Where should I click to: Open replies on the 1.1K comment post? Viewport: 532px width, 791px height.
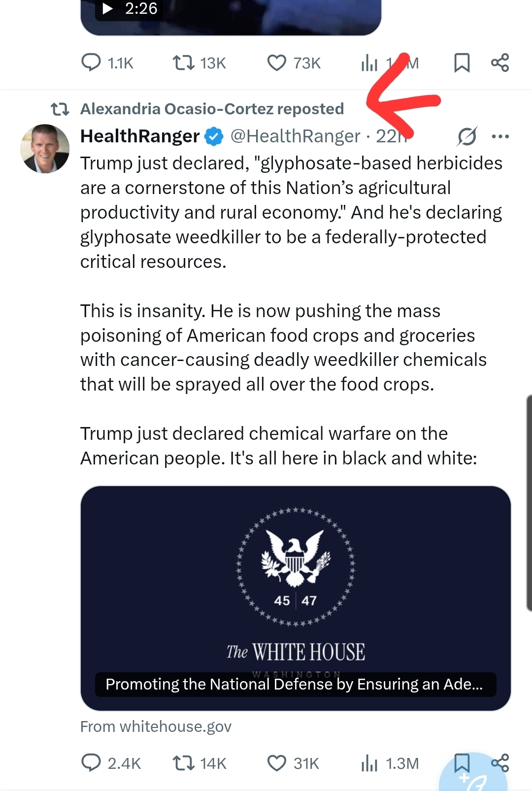[x=91, y=63]
